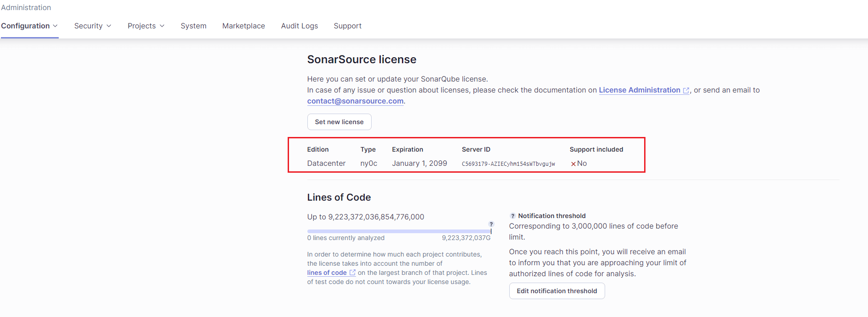Expand the Projects menu
Screen dimensions: 868x317
pyautogui.click(x=146, y=26)
